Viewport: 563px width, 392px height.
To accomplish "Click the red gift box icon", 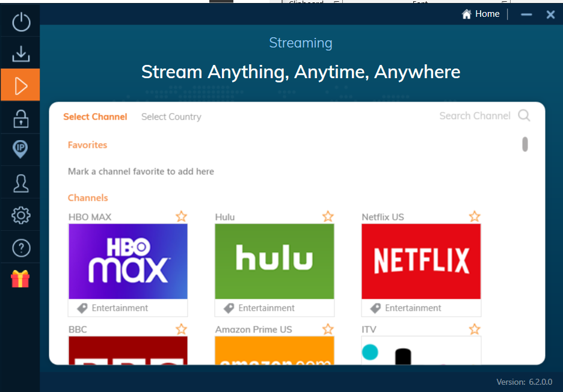I will point(20,279).
